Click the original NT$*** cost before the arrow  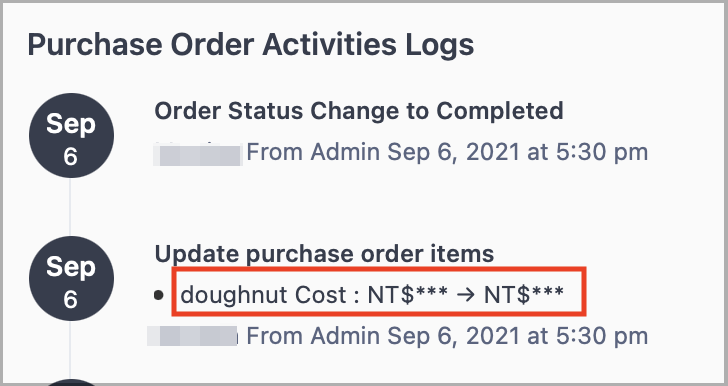click(x=408, y=295)
